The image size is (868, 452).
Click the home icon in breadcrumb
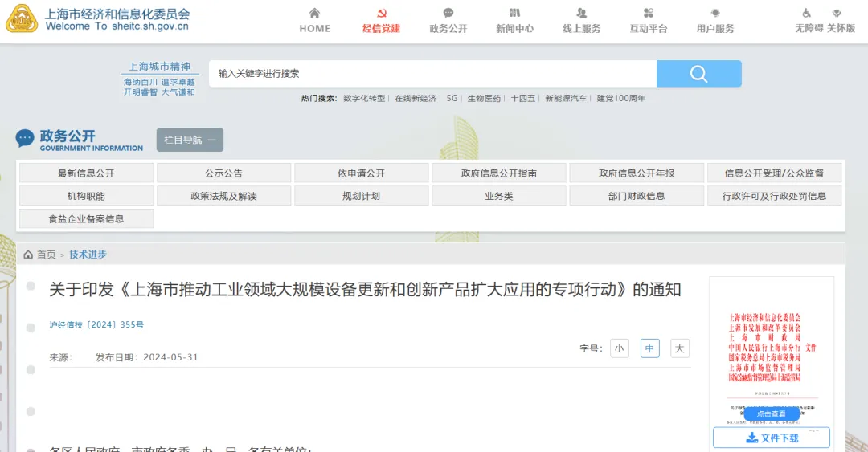(x=28, y=255)
